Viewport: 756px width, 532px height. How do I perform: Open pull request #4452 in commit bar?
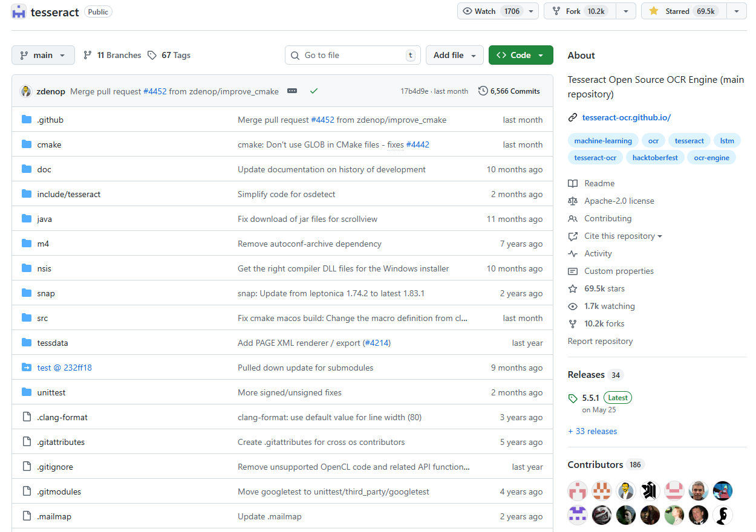pos(155,91)
